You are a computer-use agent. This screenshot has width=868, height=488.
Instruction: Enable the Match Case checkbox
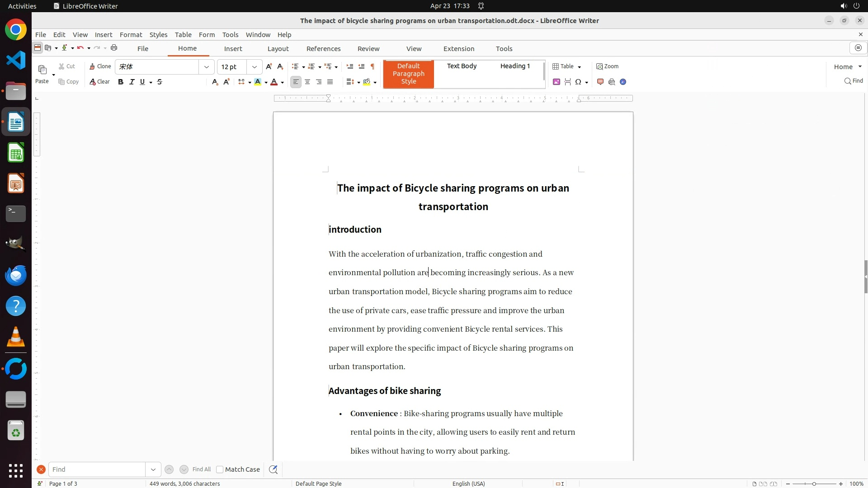[x=220, y=469]
